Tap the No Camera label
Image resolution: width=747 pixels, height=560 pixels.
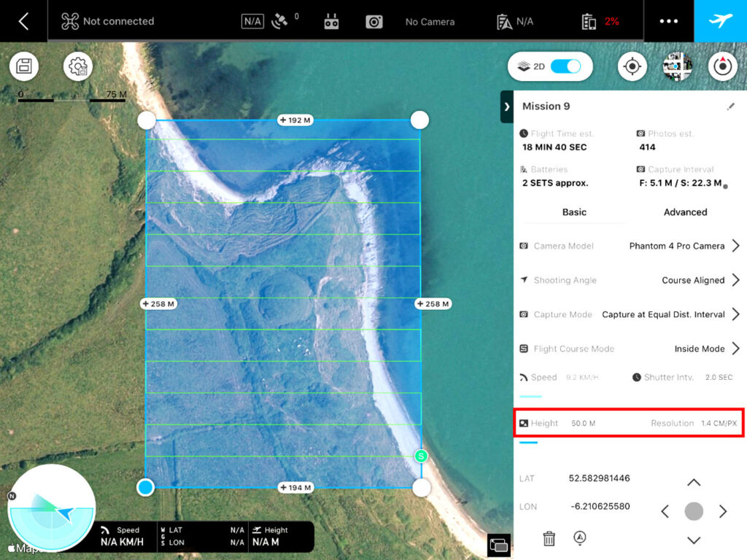[430, 21]
